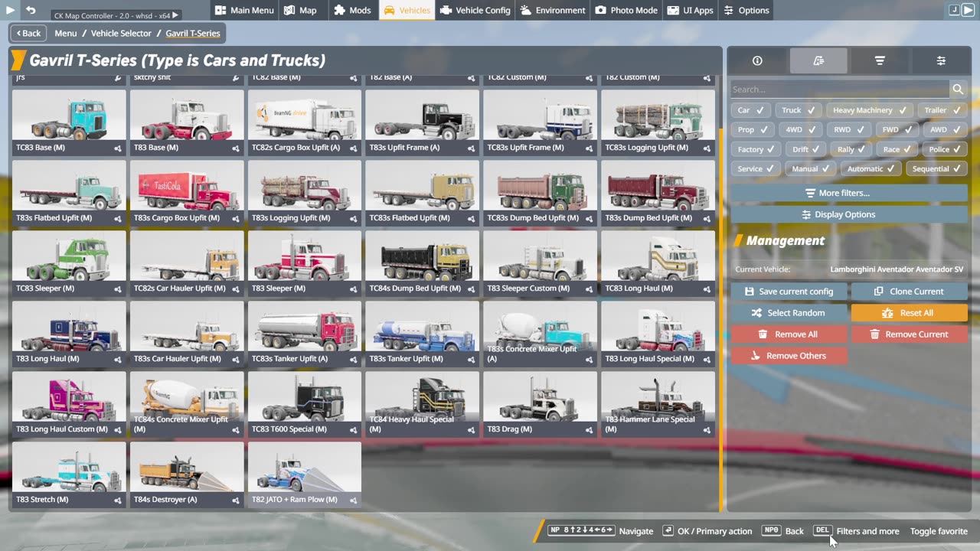This screenshot has height=551, width=980.
Task: Click config icon on T83 Base (M) tile
Action: point(236,148)
